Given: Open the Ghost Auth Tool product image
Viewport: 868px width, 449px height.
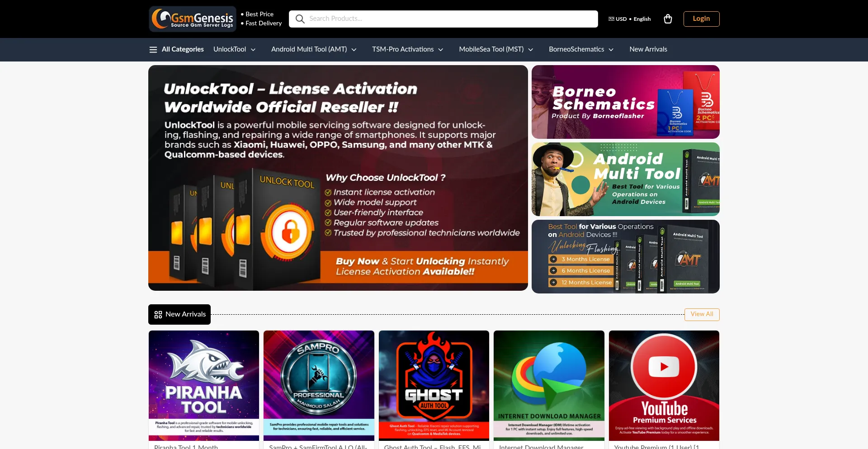Looking at the screenshot, I should coord(434,386).
